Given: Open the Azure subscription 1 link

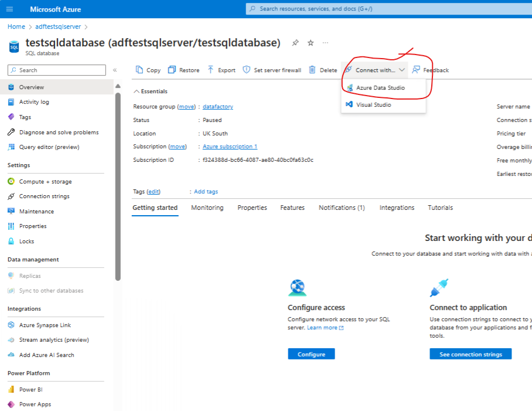Looking at the screenshot, I should click(230, 147).
